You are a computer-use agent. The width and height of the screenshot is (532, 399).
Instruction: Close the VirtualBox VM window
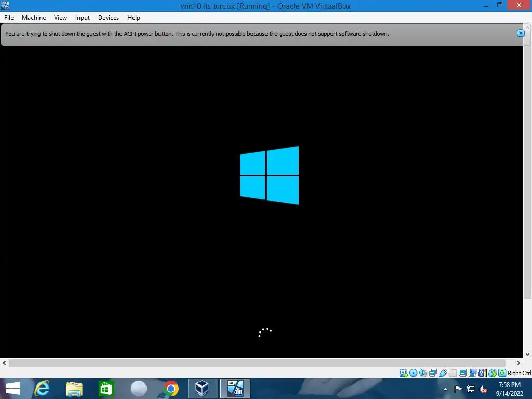tap(519, 5)
